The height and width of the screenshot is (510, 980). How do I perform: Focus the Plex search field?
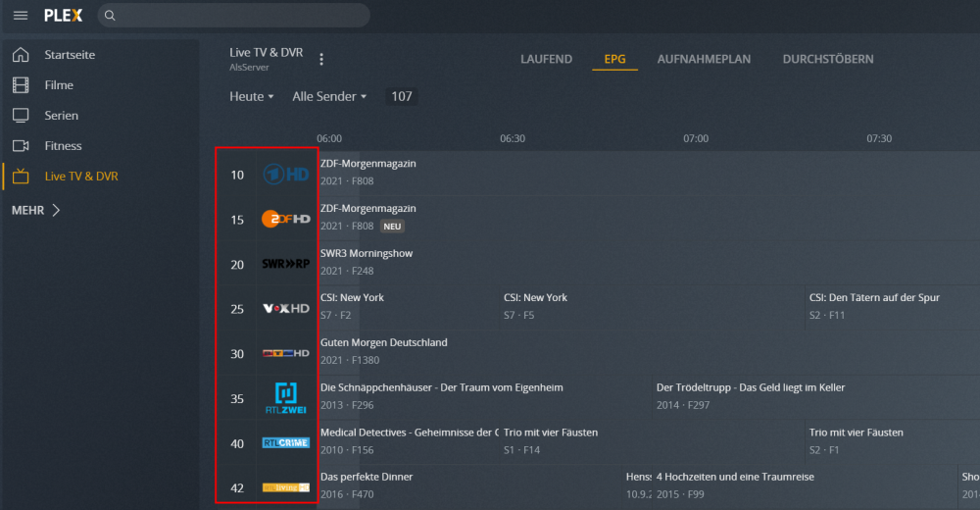(x=234, y=16)
